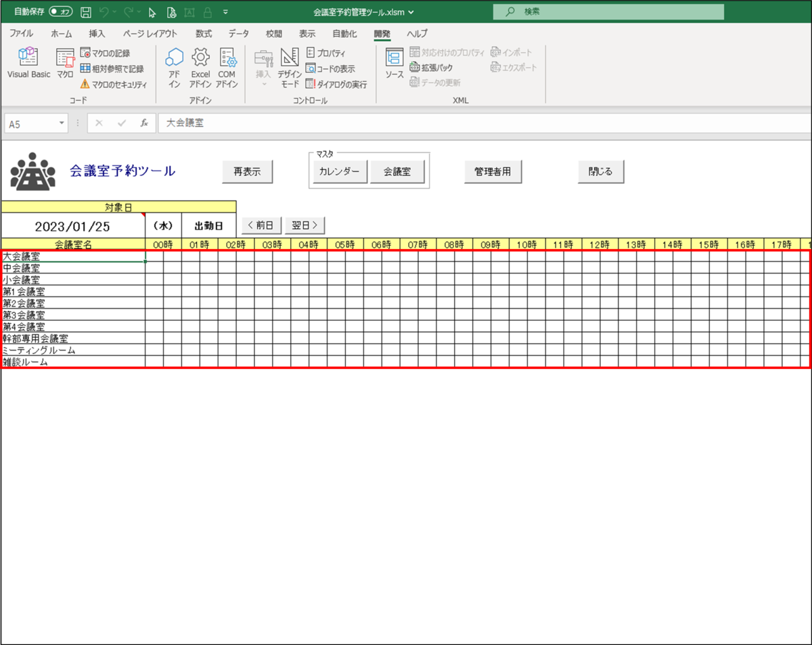The width and height of the screenshot is (812, 645).
Task: Save the workbook with floppy icon
Action: (x=86, y=12)
